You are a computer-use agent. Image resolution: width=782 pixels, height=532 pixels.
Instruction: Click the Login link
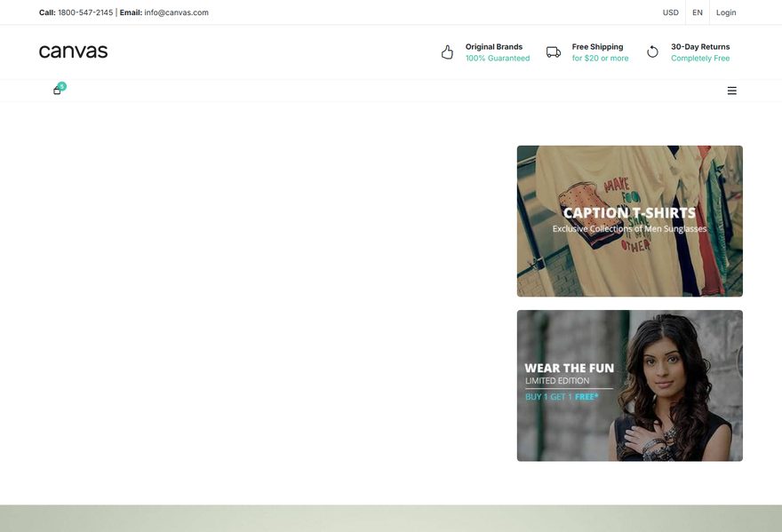(x=726, y=12)
